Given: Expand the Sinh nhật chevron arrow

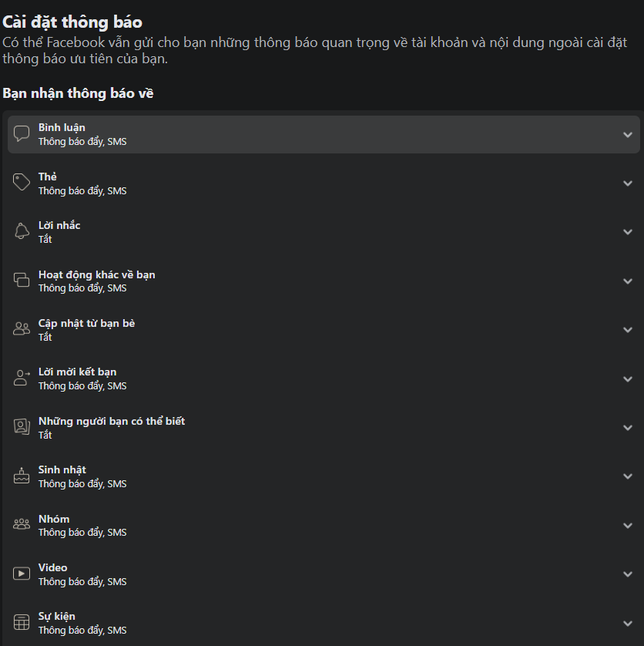Looking at the screenshot, I should click(628, 476).
